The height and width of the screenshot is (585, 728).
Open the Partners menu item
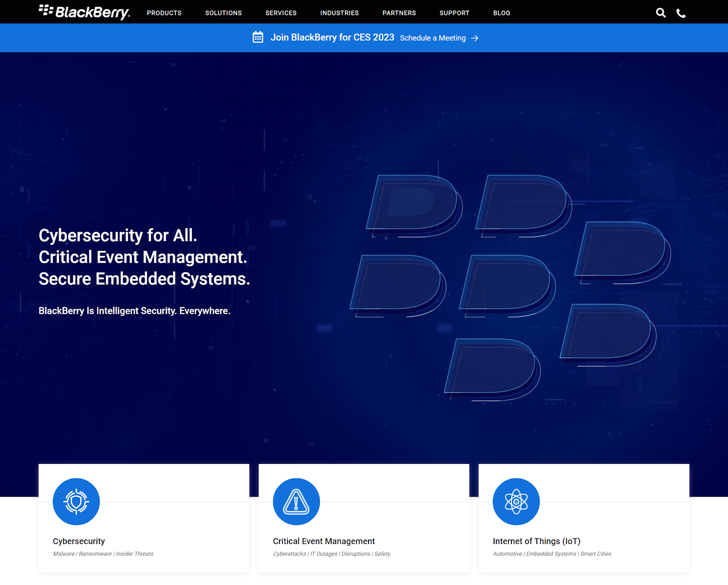click(x=399, y=13)
